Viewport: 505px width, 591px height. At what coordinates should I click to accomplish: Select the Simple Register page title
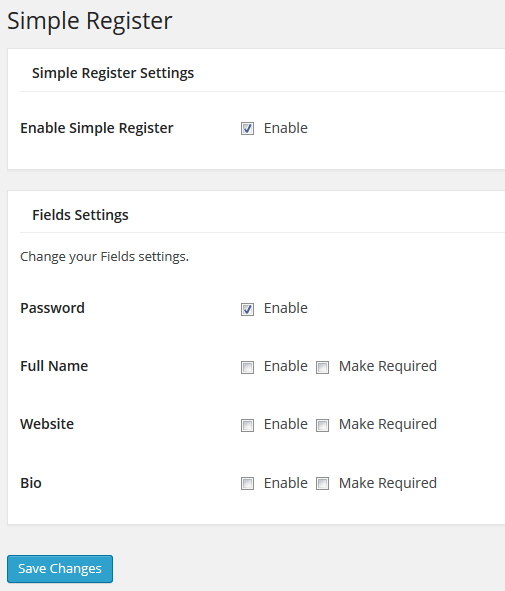[x=90, y=21]
